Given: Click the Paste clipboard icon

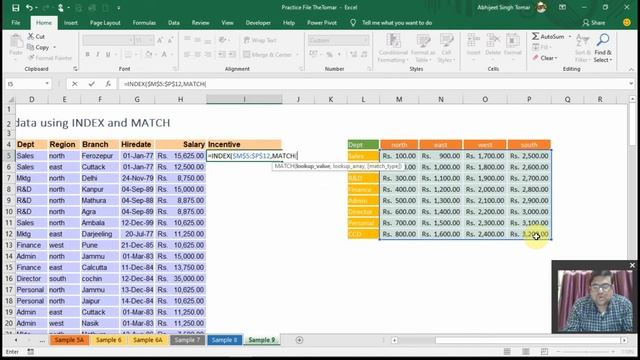Looking at the screenshot, I should (x=16, y=42).
